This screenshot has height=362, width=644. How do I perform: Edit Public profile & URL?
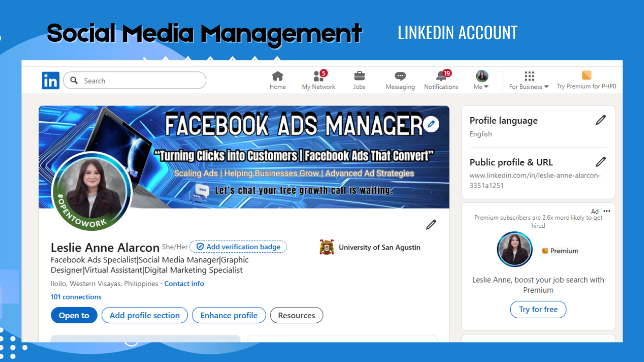coord(601,162)
